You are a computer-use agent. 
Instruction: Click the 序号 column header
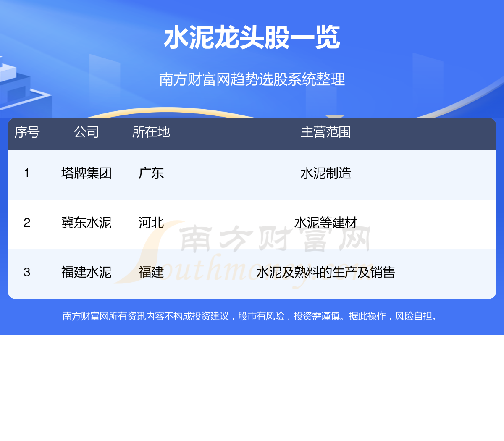(x=27, y=132)
